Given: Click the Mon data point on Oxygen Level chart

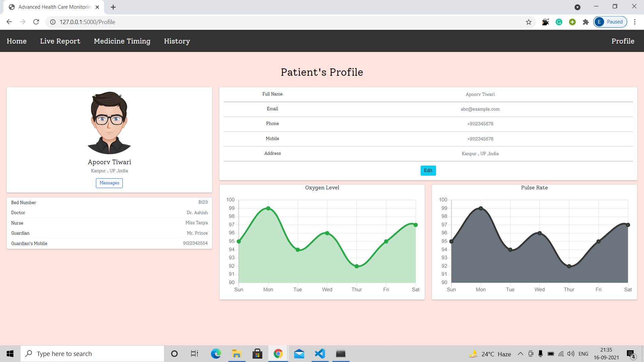Looking at the screenshot, I should 268,208.
